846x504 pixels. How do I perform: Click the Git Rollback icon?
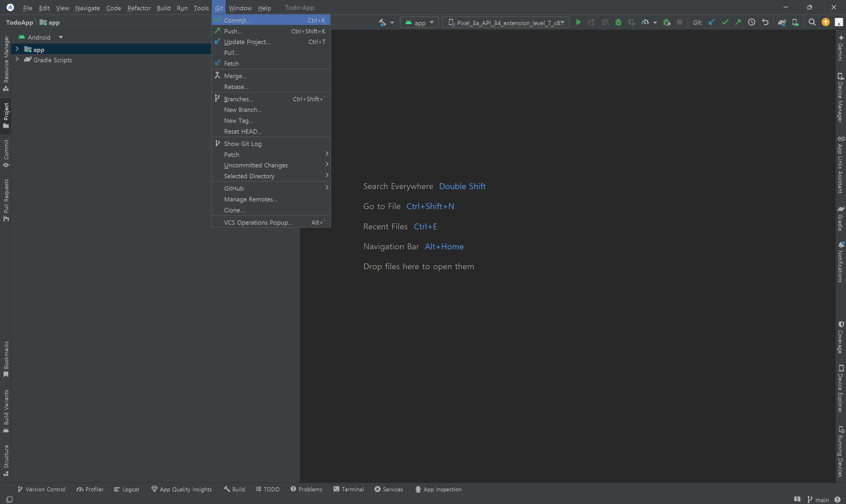pos(765,22)
